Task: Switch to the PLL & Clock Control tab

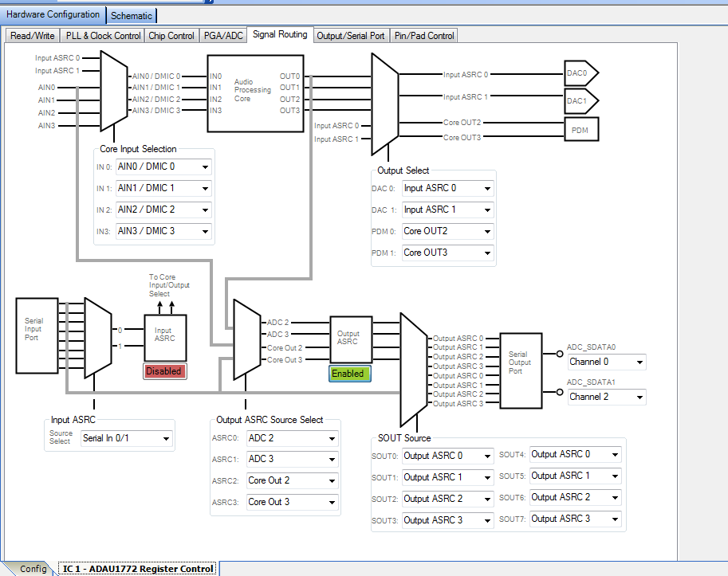Action: click(x=103, y=36)
